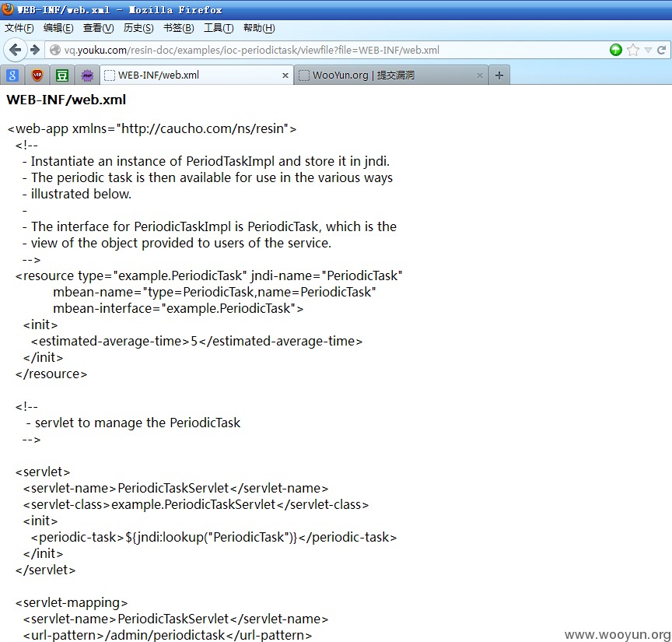The height and width of the screenshot is (642, 672).
Task: Switch to the WooYun.org tab
Action: [x=391, y=75]
